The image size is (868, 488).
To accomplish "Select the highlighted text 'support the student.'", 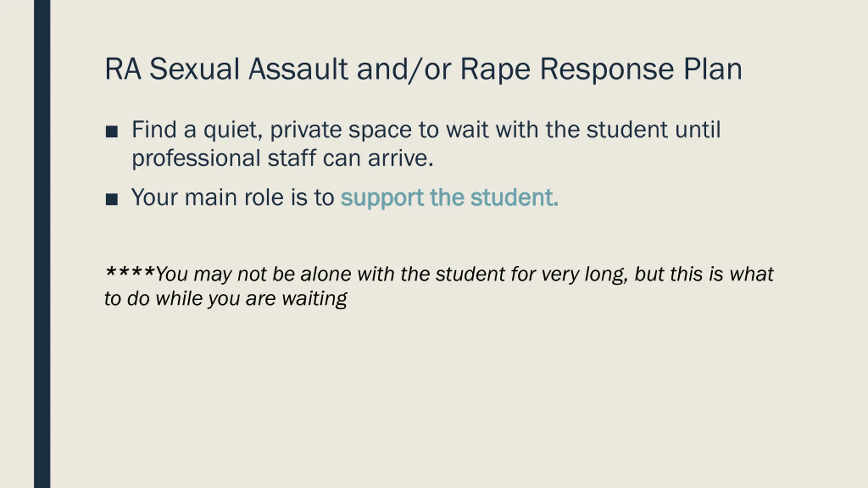I will point(450,198).
